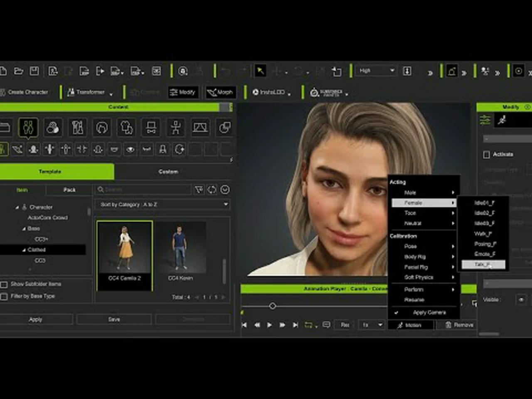The image size is (532, 399).
Task: Select the Clothing category icon
Action: click(x=126, y=128)
